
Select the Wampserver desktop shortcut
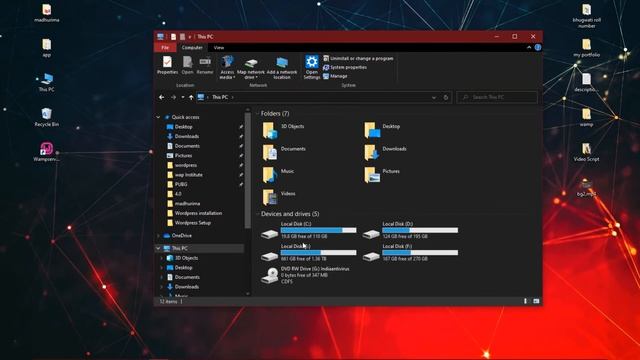click(x=47, y=152)
